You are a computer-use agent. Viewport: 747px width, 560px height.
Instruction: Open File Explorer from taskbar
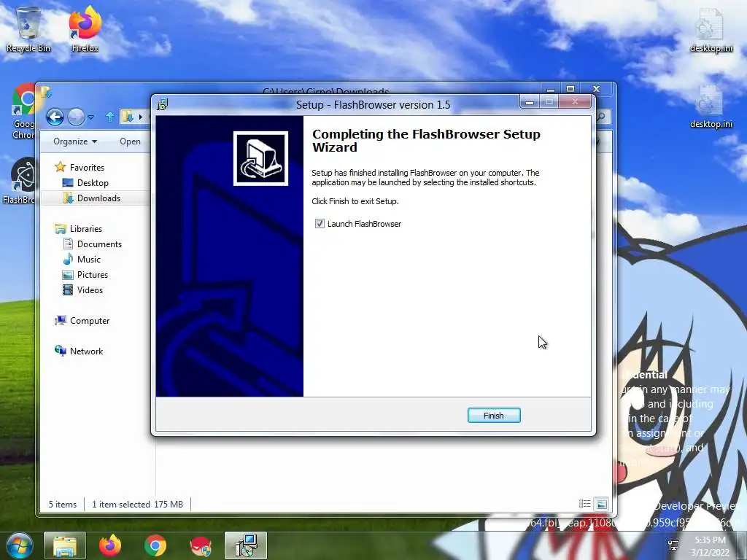click(65, 545)
